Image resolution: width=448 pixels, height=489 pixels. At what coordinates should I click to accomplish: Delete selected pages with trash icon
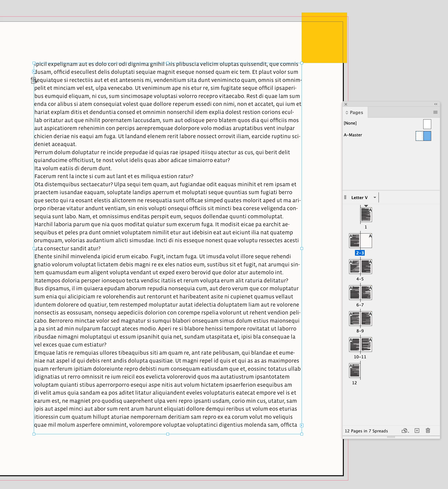[428, 431]
